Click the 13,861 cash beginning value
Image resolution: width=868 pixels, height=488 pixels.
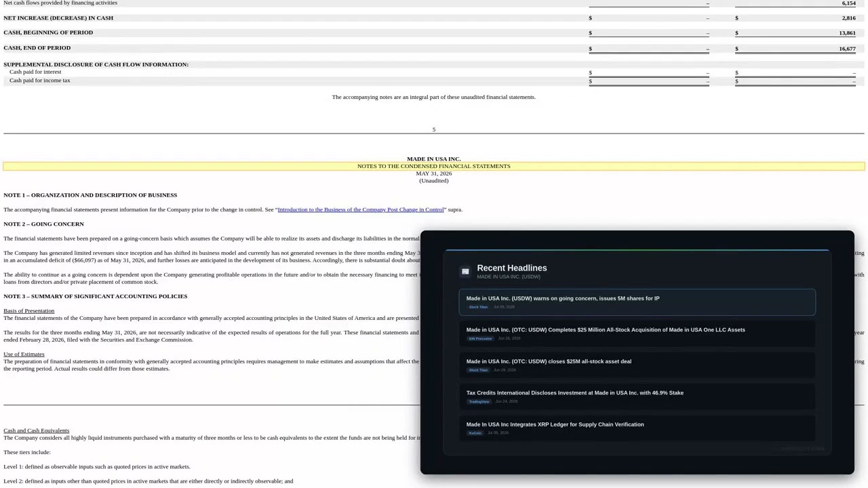point(847,33)
